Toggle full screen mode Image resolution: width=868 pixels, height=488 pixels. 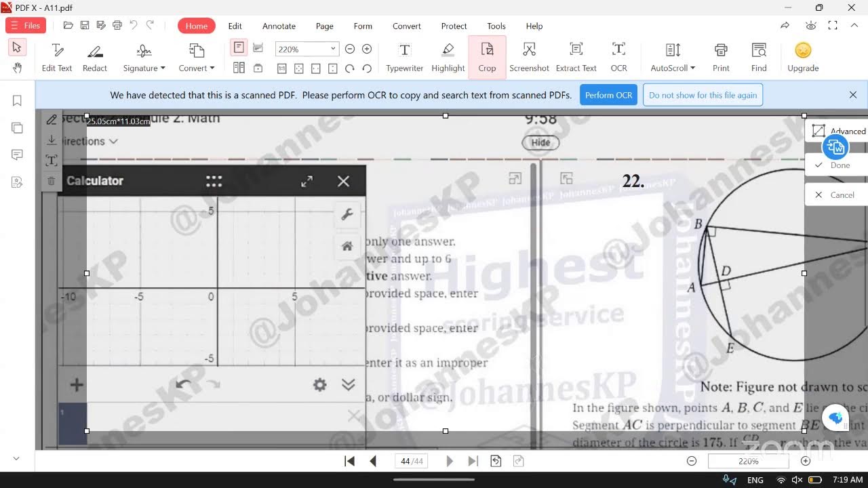click(x=833, y=26)
